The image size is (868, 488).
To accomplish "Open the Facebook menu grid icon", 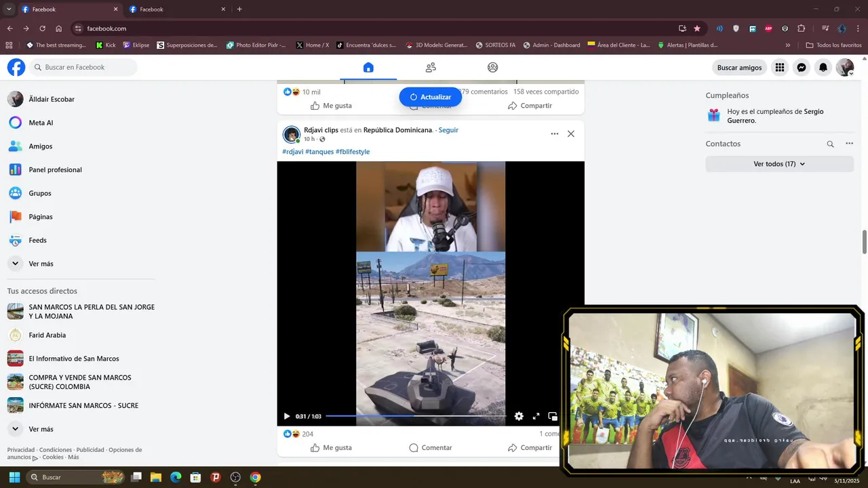I will tap(780, 68).
